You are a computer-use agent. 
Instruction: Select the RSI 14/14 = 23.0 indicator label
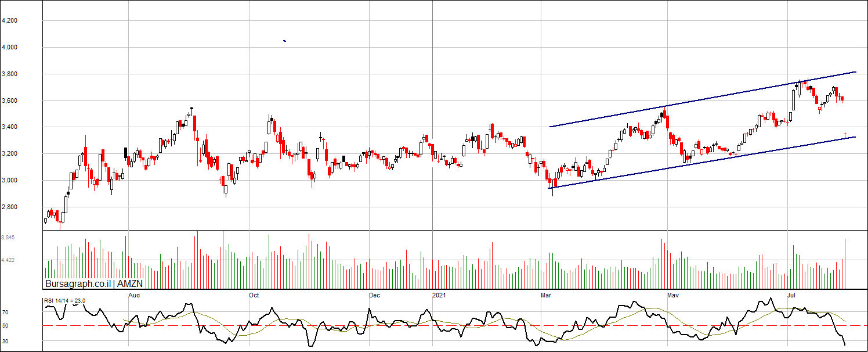(x=65, y=300)
